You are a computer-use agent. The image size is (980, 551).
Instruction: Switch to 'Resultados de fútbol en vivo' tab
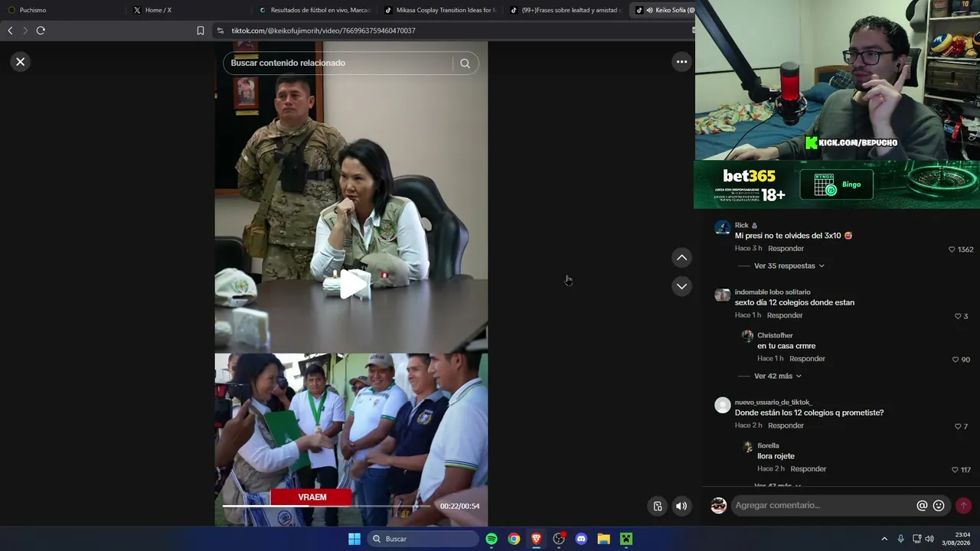314,10
